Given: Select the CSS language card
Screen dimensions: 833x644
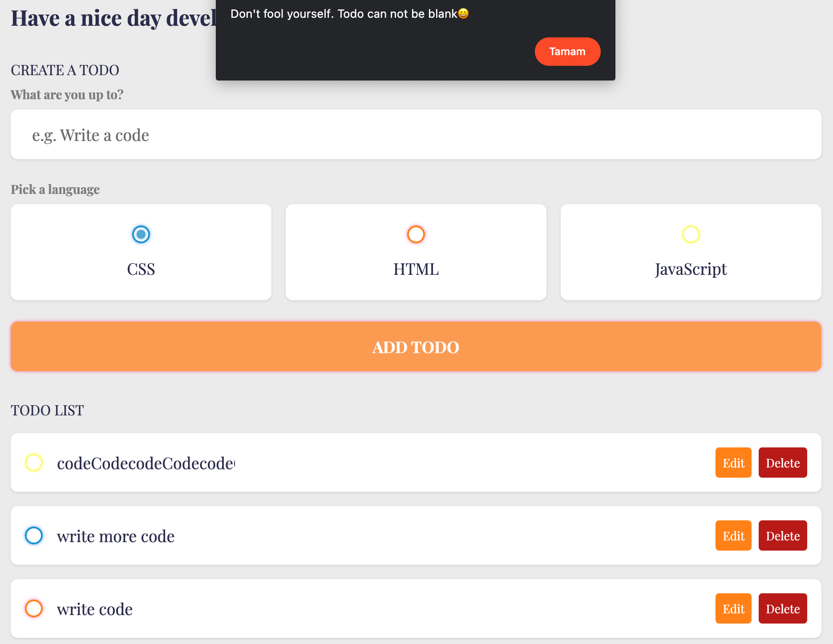Looking at the screenshot, I should (x=141, y=269).
